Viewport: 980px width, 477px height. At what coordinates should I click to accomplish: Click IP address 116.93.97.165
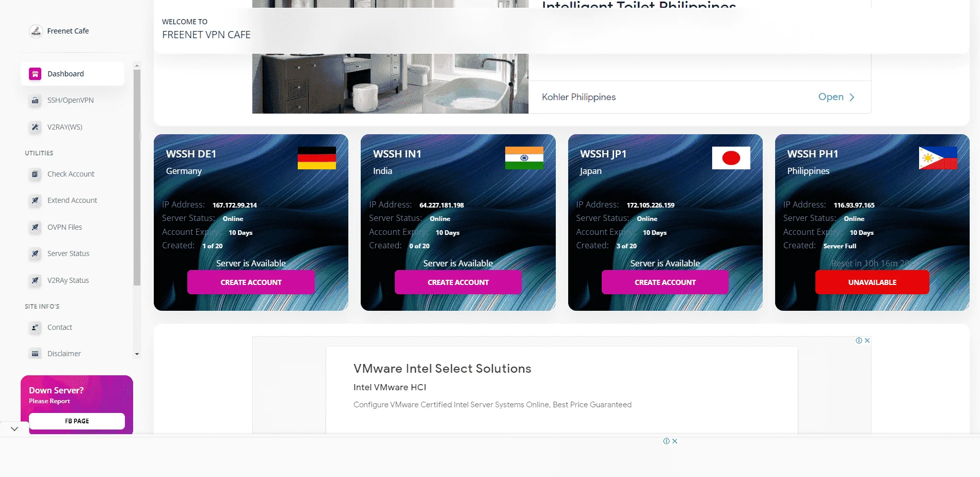[854, 205]
